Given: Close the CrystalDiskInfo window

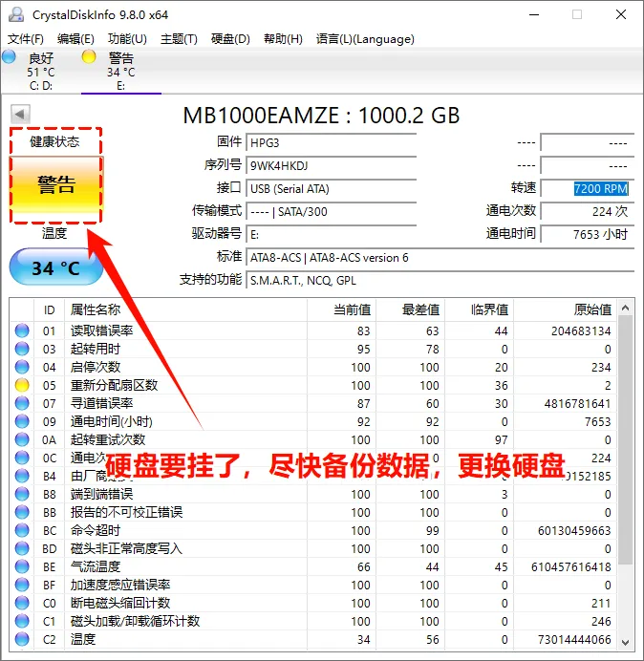Looking at the screenshot, I should [621, 14].
